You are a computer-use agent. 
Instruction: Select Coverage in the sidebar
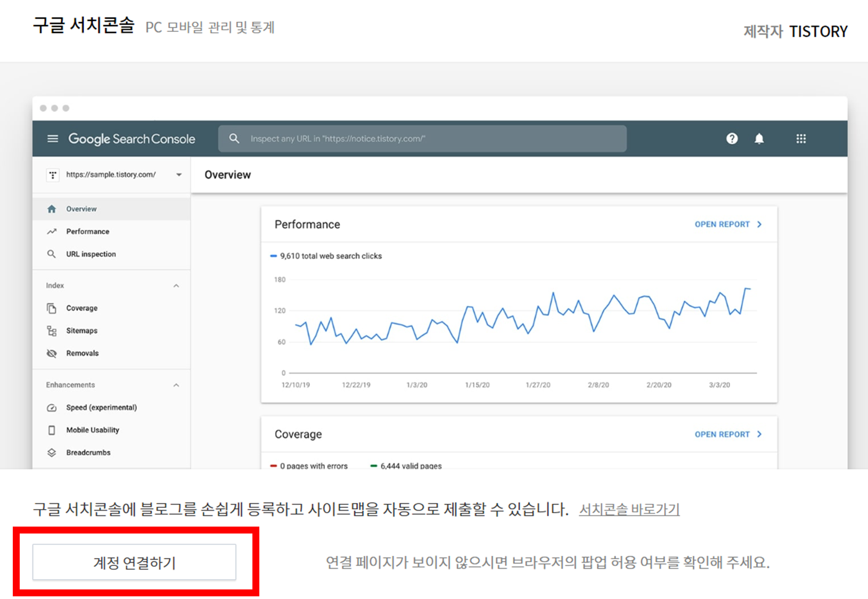(111, 308)
